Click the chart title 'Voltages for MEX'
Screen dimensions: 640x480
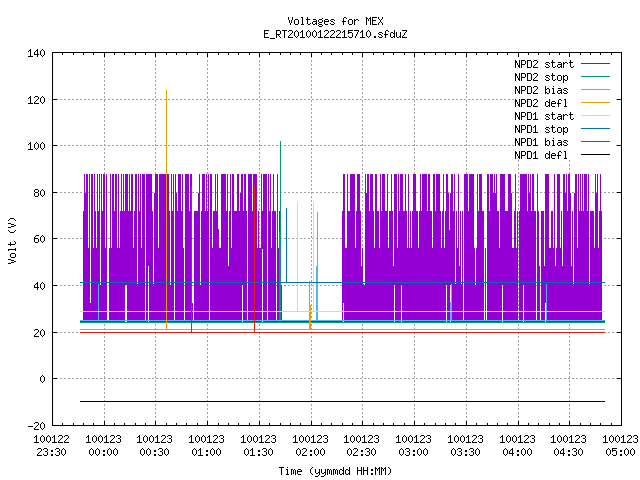click(335, 21)
